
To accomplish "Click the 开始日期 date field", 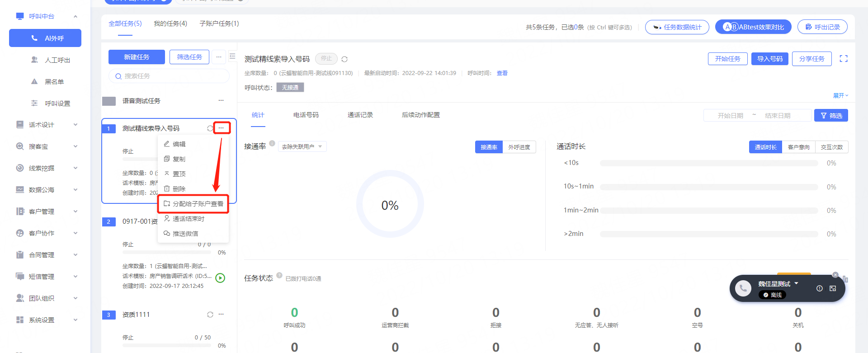I will [730, 116].
